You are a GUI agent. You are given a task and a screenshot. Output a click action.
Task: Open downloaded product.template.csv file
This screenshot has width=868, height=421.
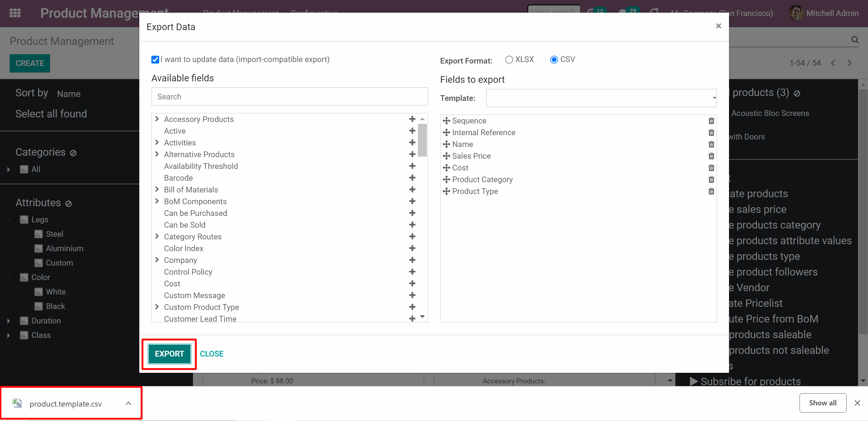click(x=65, y=404)
